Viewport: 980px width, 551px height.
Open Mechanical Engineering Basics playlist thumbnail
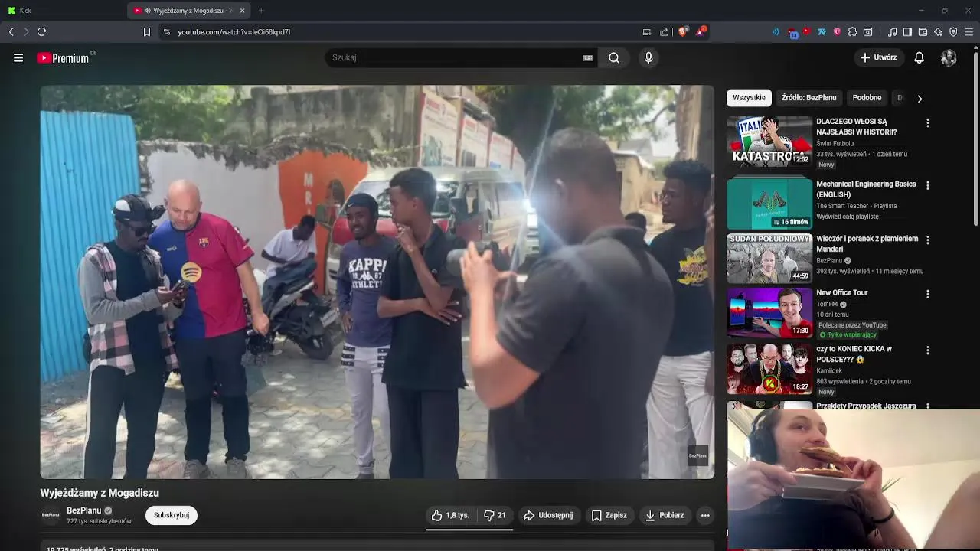(x=769, y=204)
